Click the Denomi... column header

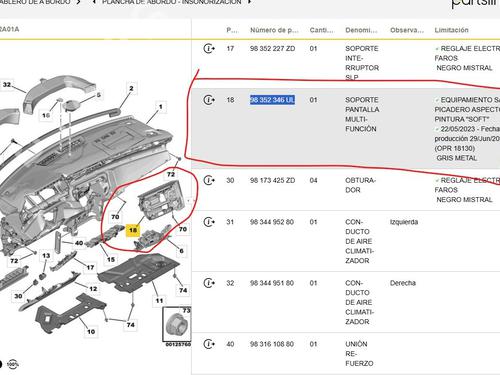[x=361, y=30]
